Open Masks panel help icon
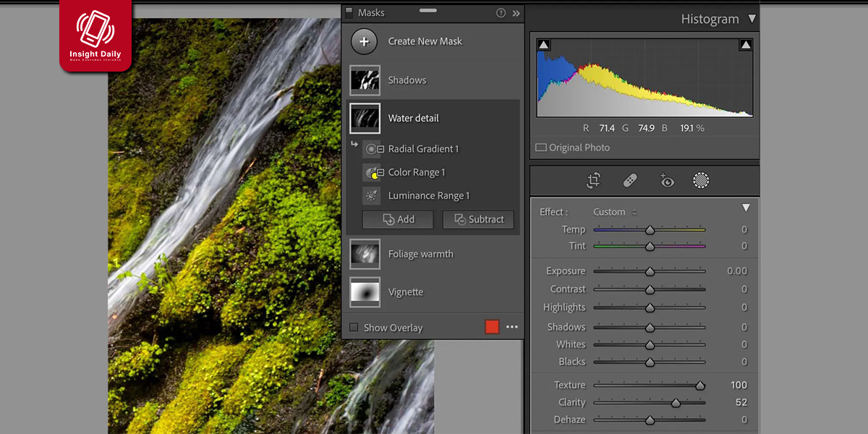Image resolution: width=868 pixels, height=434 pixels. 501,13
